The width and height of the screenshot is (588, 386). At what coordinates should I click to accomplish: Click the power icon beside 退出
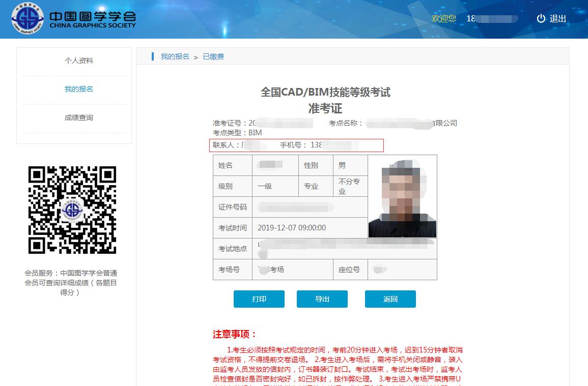tap(541, 19)
